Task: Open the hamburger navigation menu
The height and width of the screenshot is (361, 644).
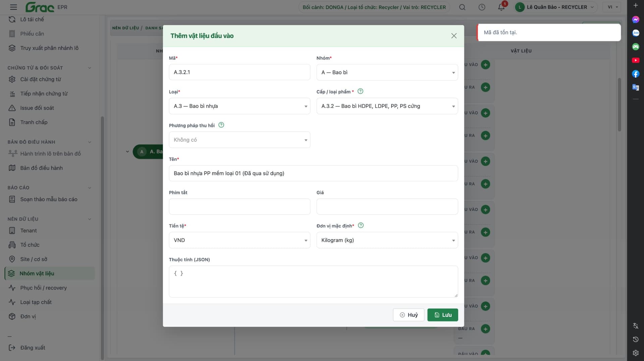Action: click(13, 7)
